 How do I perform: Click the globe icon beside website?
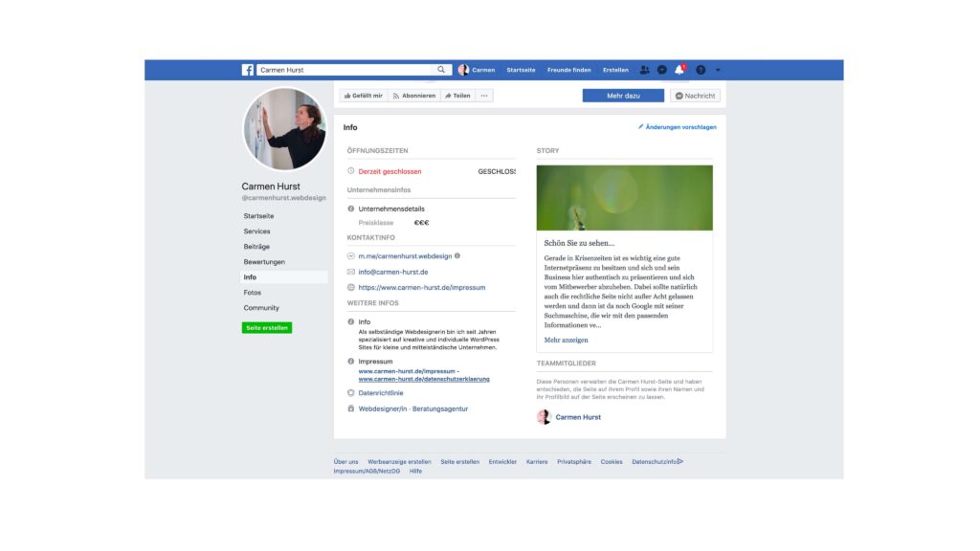[x=350, y=287]
